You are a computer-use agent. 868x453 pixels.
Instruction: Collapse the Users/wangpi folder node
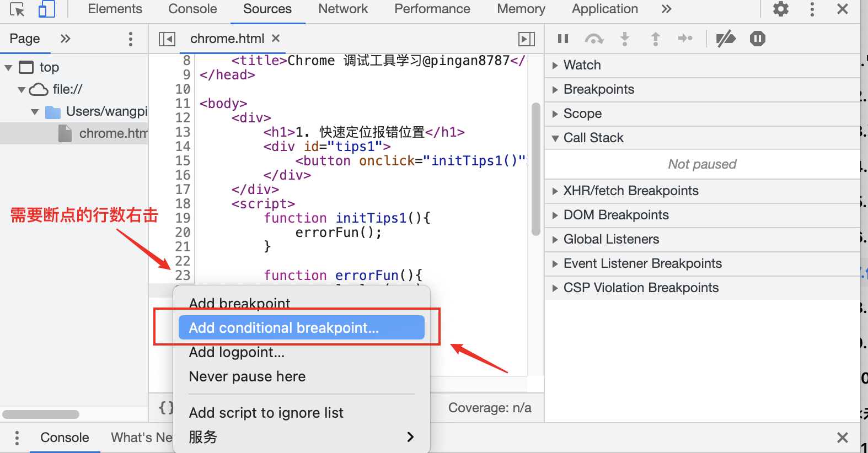pos(35,112)
